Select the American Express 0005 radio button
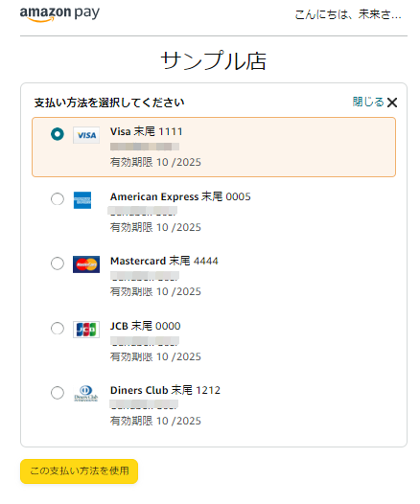The image size is (420, 504). [x=58, y=199]
